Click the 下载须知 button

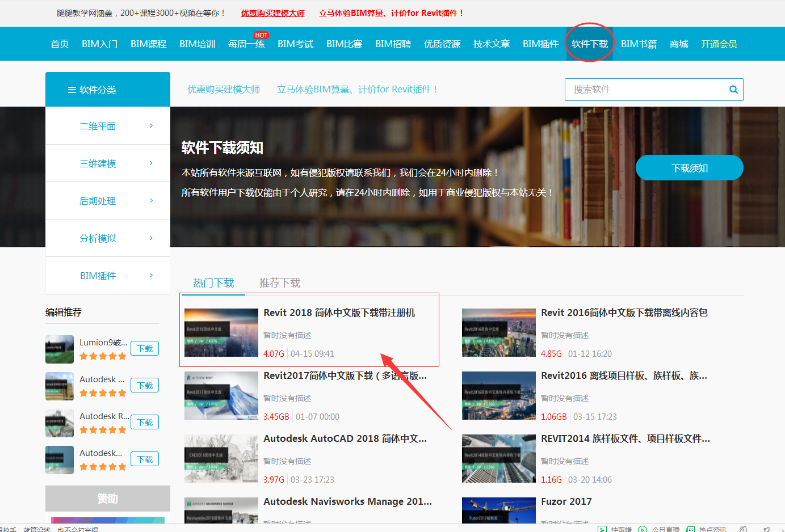(x=690, y=168)
